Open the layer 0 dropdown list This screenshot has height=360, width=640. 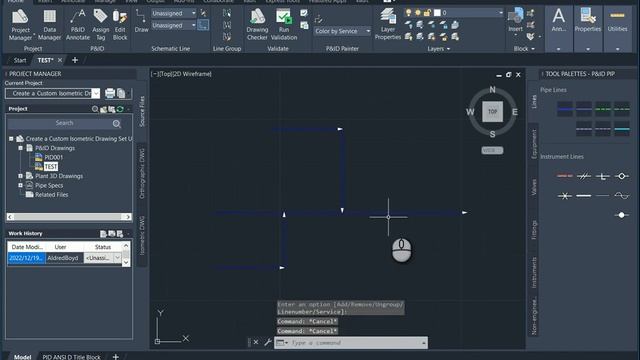point(500,13)
